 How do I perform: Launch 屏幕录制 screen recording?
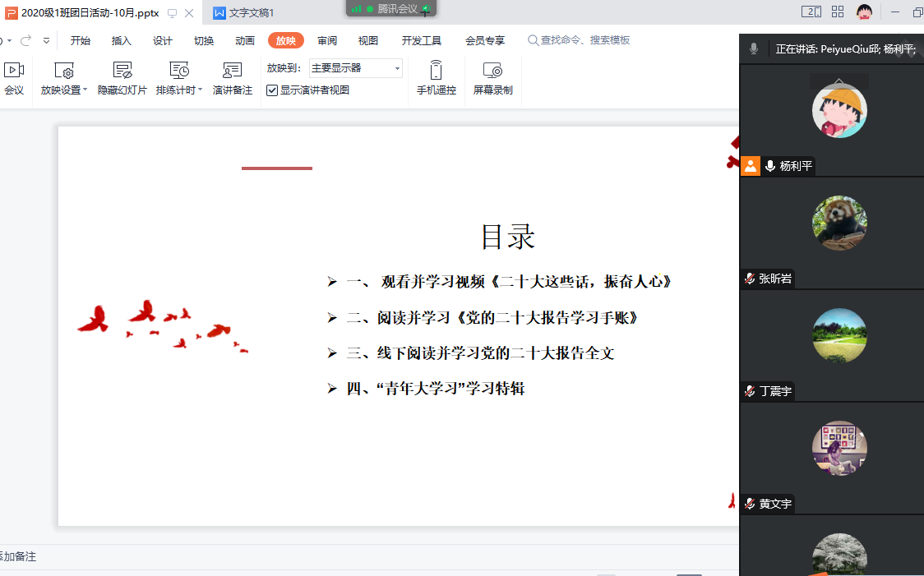(x=492, y=71)
